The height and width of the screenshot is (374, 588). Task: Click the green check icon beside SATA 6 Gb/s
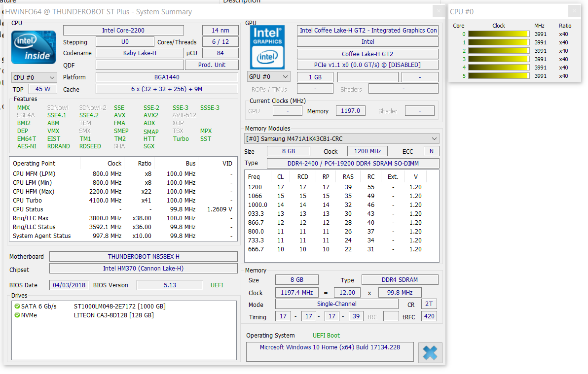pyautogui.click(x=17, y=306)
